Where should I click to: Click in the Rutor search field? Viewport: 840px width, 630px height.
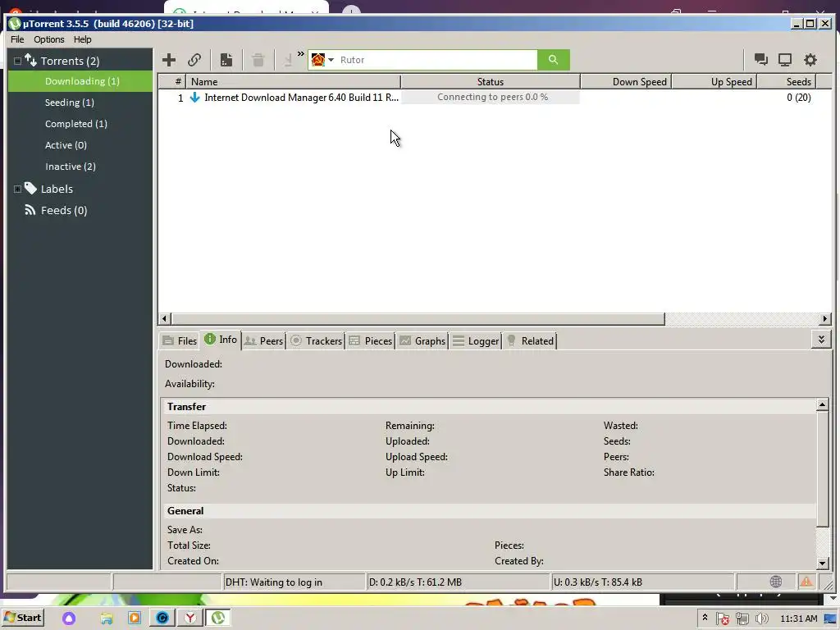(x=436, y=60)
